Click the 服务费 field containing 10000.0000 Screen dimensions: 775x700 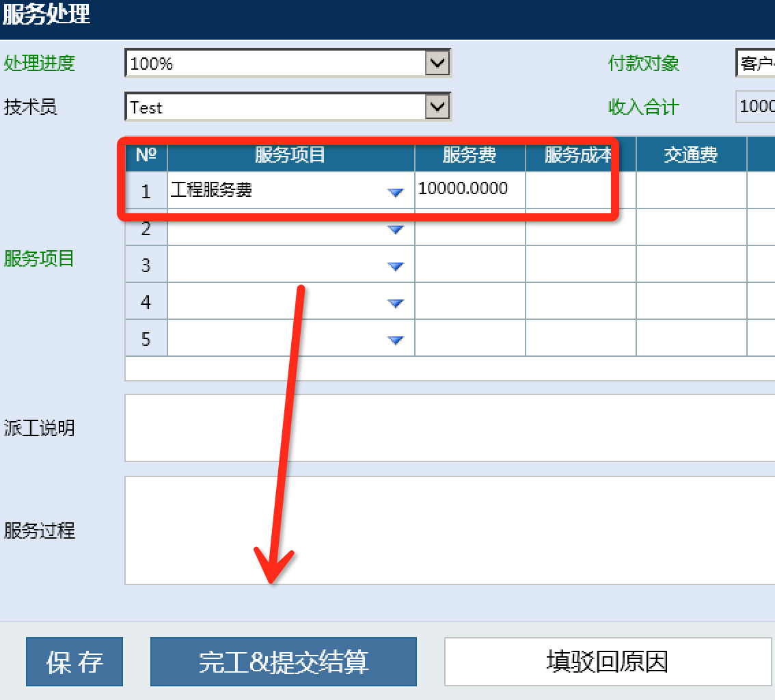point(470,189)
